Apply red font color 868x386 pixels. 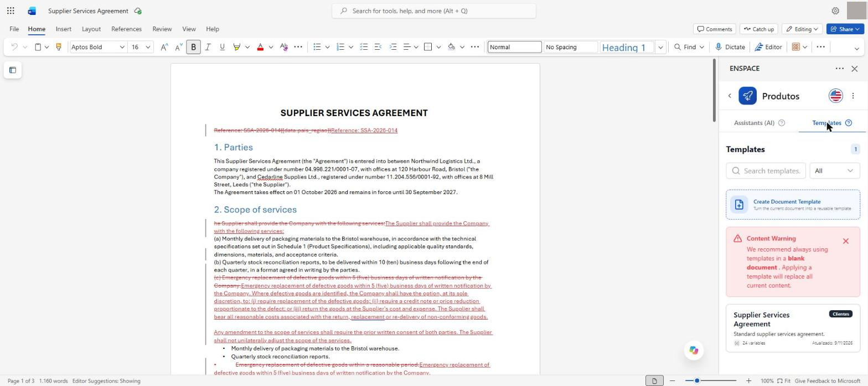260,47
